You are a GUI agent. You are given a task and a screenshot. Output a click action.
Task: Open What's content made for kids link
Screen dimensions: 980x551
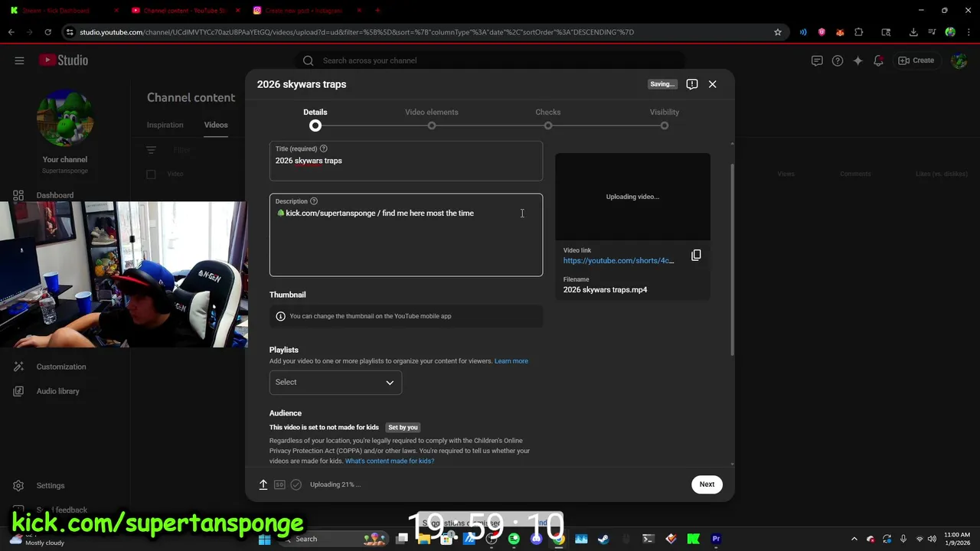pyautogui.click(x=390, y=461)
